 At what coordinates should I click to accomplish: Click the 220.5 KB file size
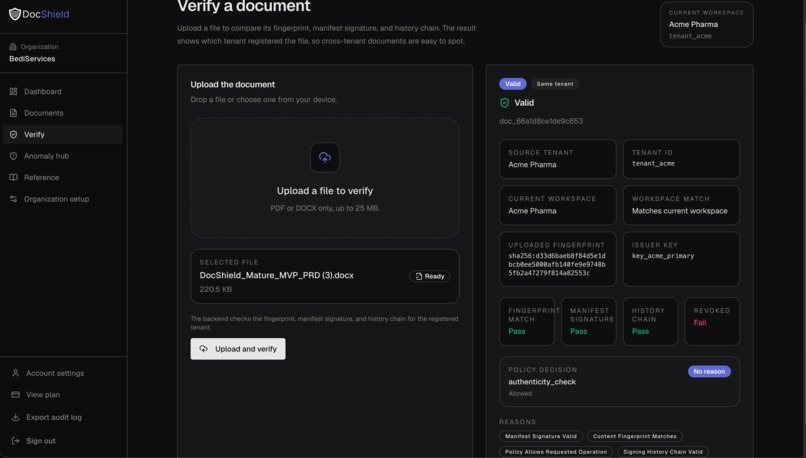click(215, 289)
